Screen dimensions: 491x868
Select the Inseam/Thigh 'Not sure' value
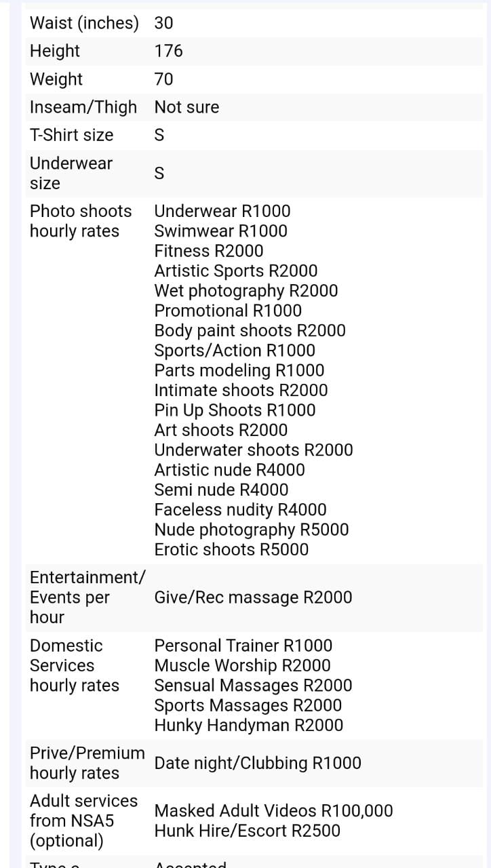click(186, 107)
